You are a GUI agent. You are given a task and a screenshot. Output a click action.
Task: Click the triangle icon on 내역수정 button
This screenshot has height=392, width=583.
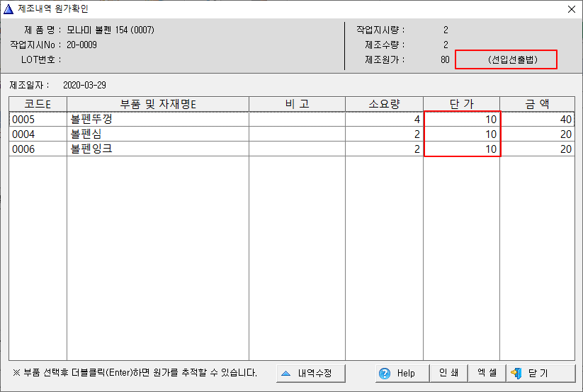(286, 373)
